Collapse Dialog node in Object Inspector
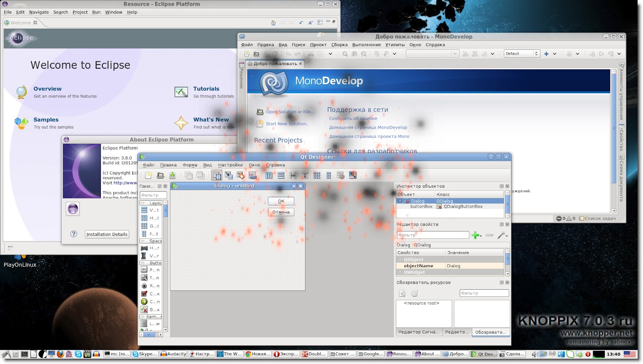 tap(400, 201)
